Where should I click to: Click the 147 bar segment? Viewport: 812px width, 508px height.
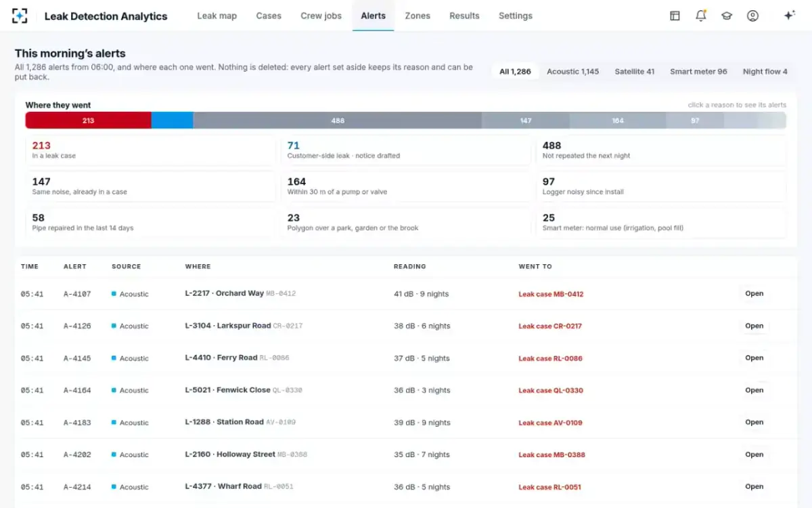pos(526,121)
